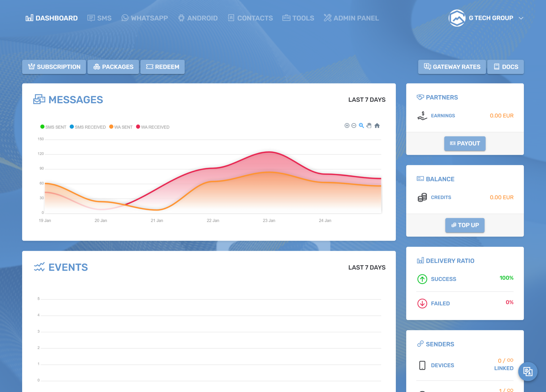Open the floating translate language icon

[528, 371]
